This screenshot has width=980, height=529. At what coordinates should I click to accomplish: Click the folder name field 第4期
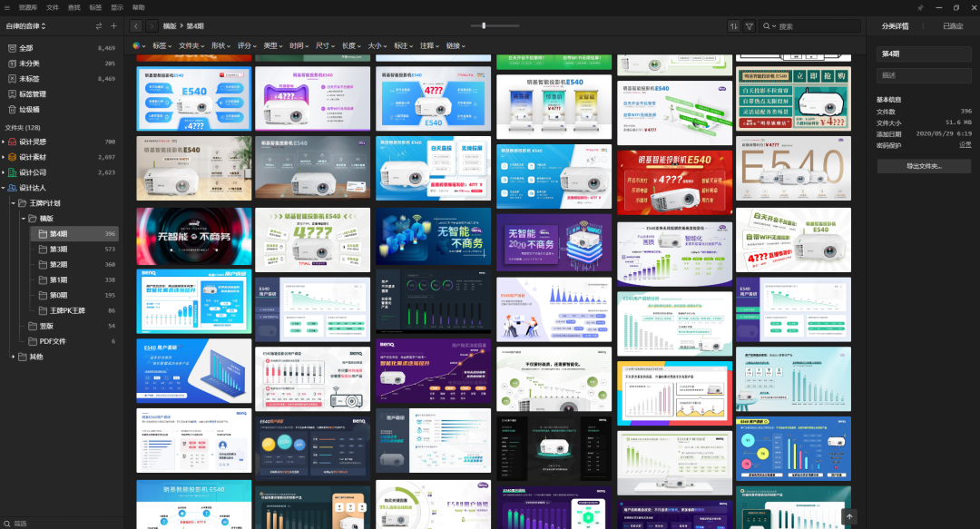coord(924,54)
